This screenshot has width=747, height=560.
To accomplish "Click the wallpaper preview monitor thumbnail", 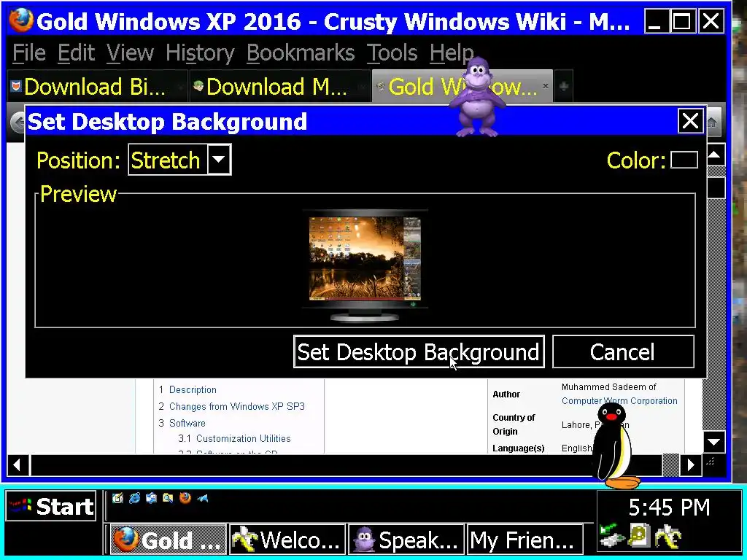I will pos(365,265).
